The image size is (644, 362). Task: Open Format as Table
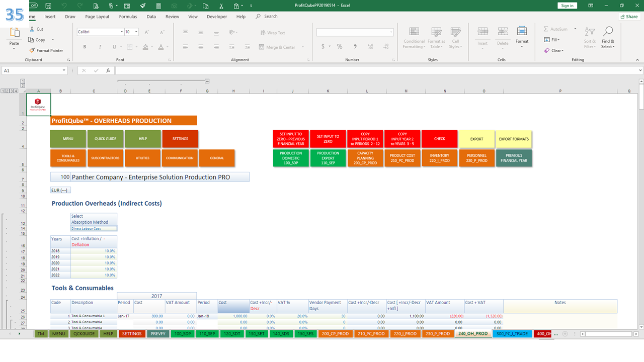436,38
